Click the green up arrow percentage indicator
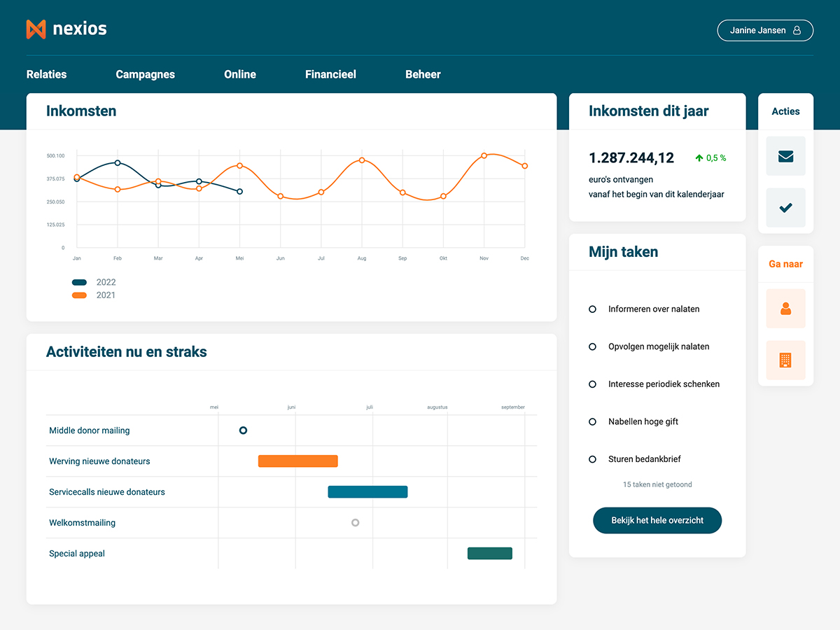This screenshot has height=630, width=840. coord(710,158)
